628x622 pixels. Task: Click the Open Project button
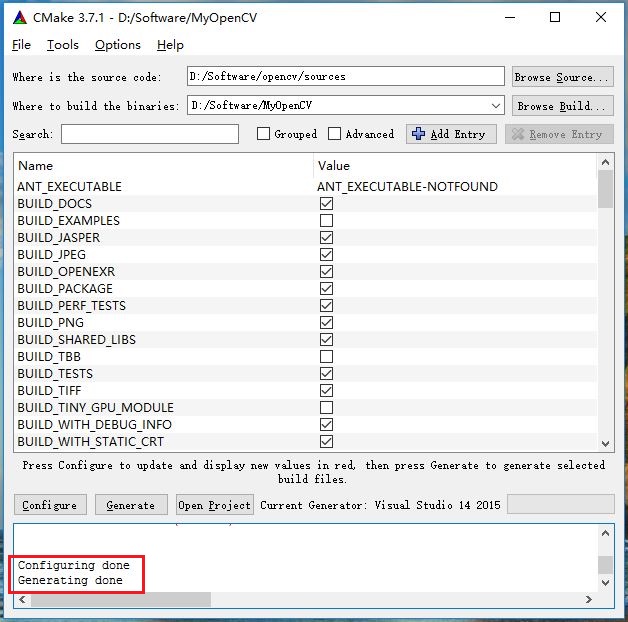(215, 505)
